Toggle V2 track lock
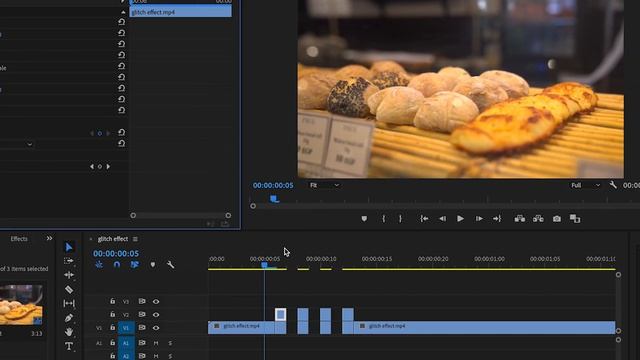Image resolution: width=640 pixels, height=360 pixels. pyautogui.click(x=112, y=314)
